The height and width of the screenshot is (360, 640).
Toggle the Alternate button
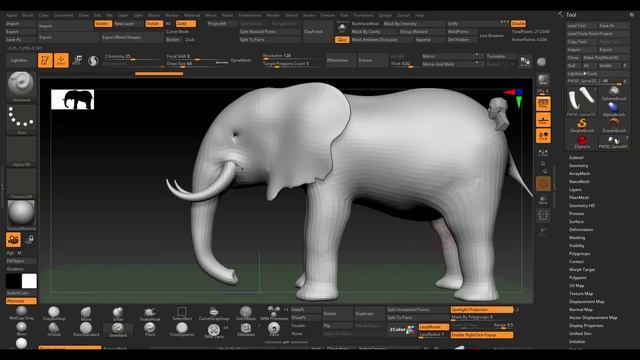coord(21,301)
